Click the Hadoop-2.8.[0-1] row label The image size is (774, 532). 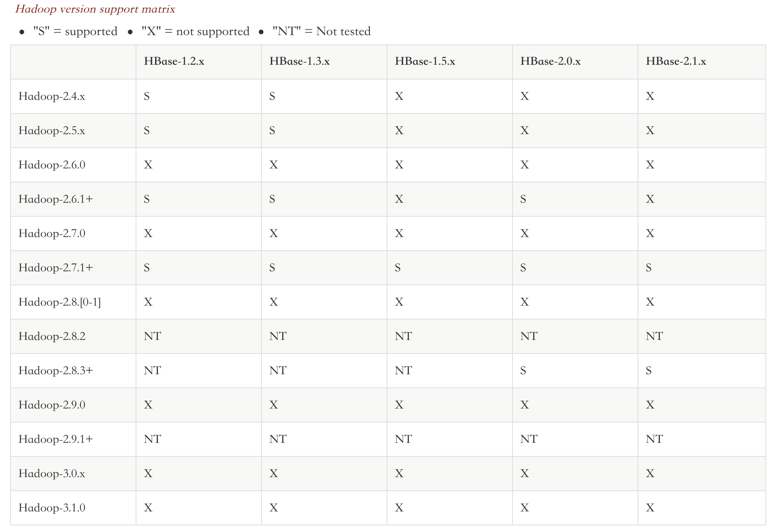coord(60,302)
